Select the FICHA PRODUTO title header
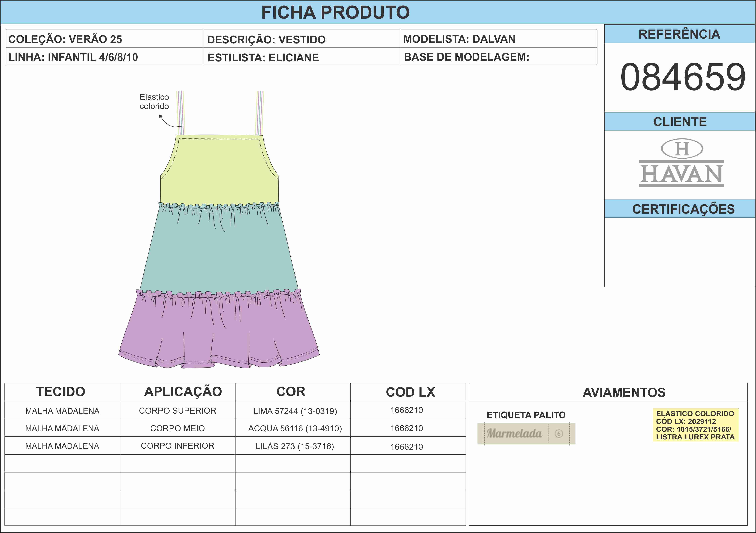The width and height of the screenshot is (756, 533). tap(335, 12)
